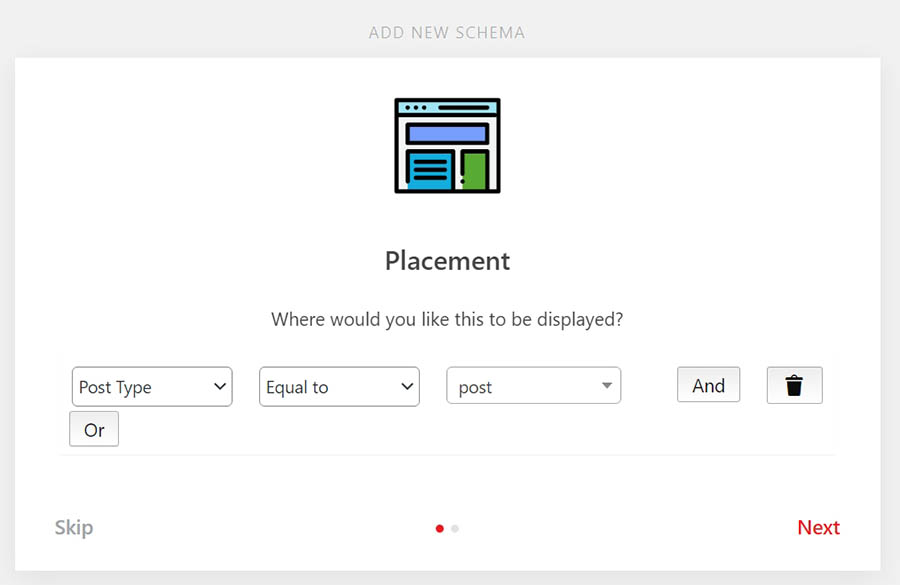Open the "post" value selector
The width and height of the screenshot is (900, 585).
tap(533, 387)
